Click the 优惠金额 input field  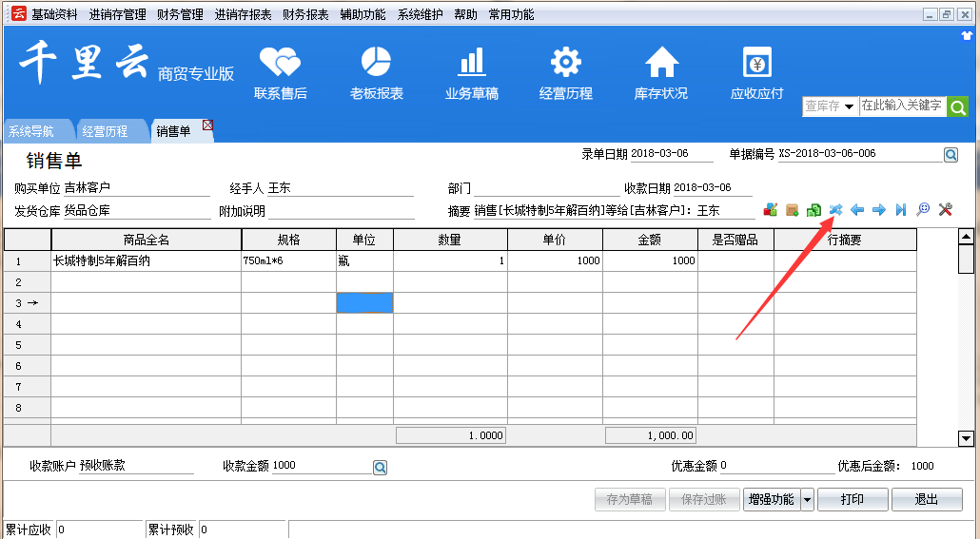click(x=776, y=466)
